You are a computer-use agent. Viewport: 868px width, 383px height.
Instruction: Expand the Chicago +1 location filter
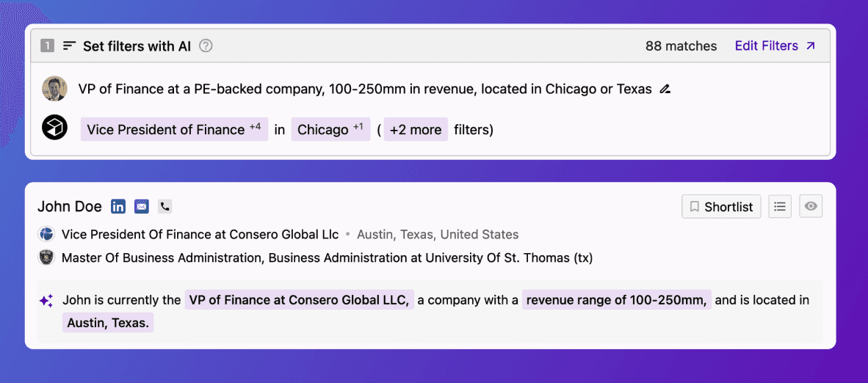[330, 129]
